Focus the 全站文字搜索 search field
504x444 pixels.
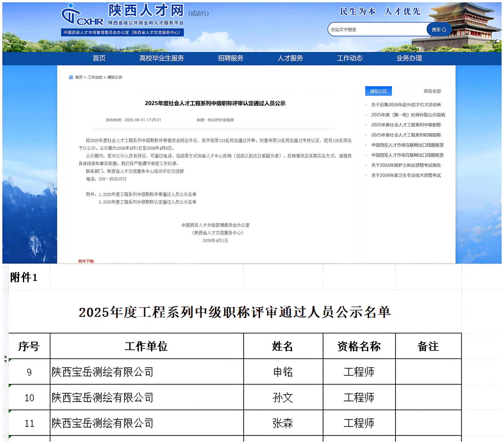[377, 29]
